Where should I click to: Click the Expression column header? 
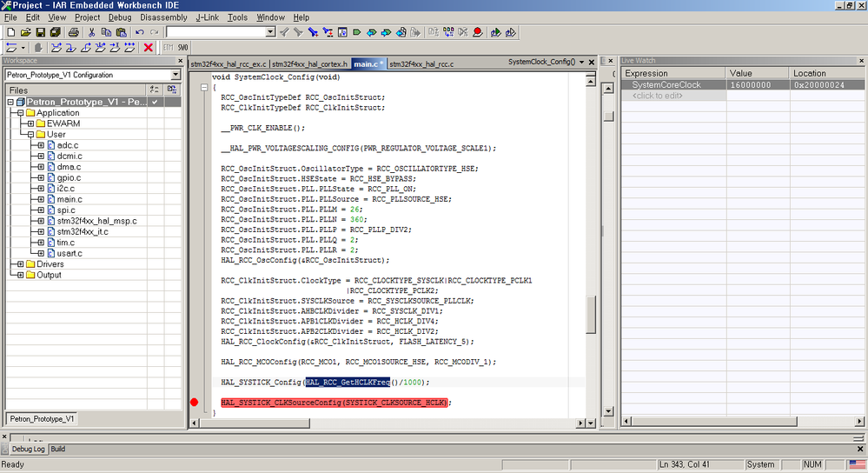click(x=673, y=73)
